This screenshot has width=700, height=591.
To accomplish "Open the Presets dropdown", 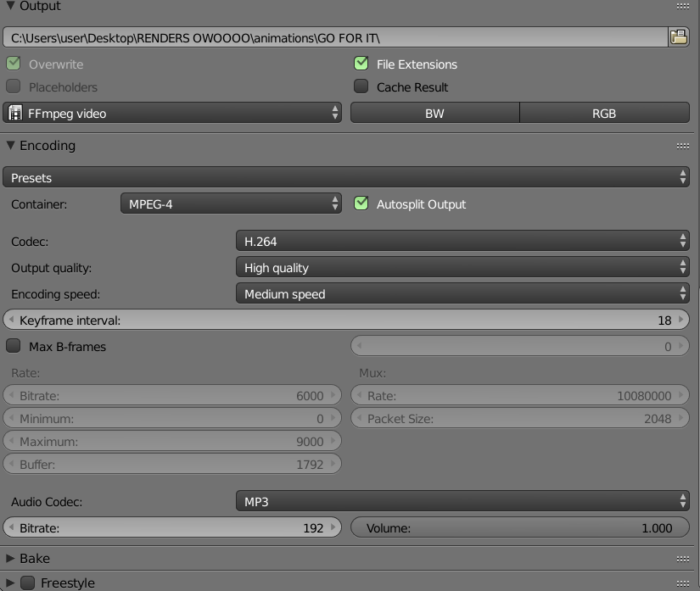I will pos(348,176).
